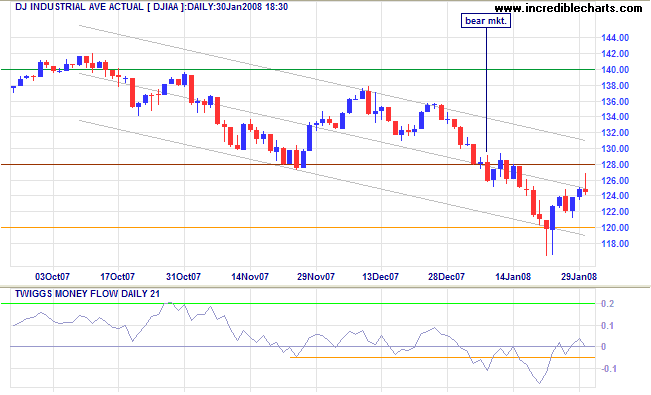Select the TWIGGS MONEY FLOW DAILY 21 label
This screenshot has width=651, height=395.
87,294
